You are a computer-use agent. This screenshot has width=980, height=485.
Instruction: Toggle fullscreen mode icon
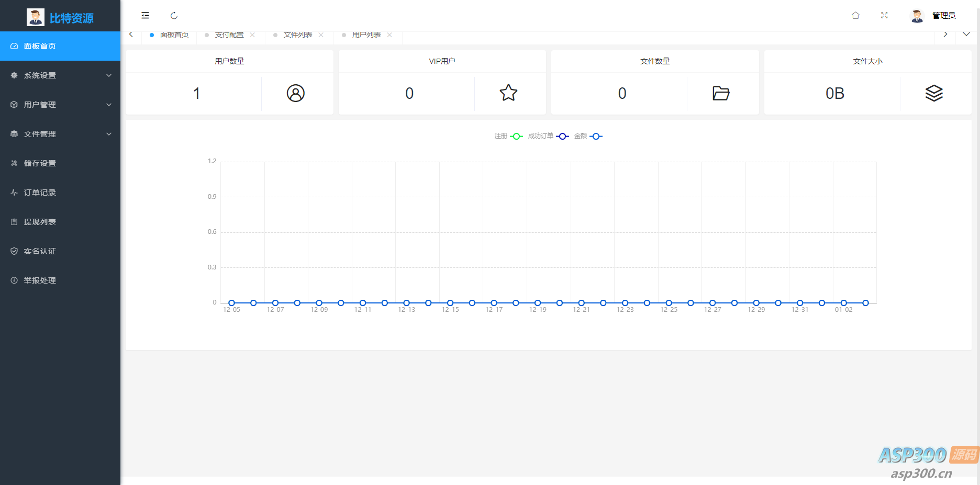pyautogui.click(x=884, y=16)
